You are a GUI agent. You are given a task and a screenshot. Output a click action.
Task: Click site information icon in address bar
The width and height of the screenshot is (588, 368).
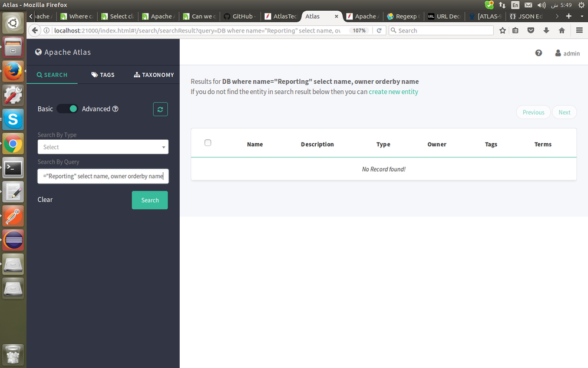[x=47, y=31]
